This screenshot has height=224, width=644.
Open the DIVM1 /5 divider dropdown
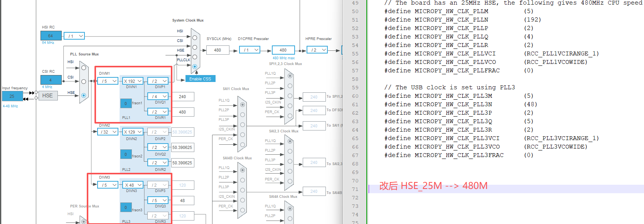pos(108,81)
